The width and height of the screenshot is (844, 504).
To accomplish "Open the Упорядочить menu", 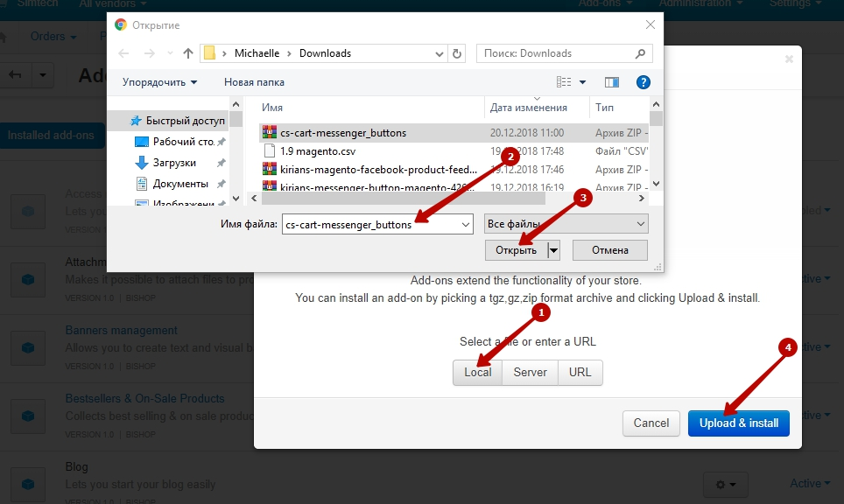I will [x=159, y=82].
